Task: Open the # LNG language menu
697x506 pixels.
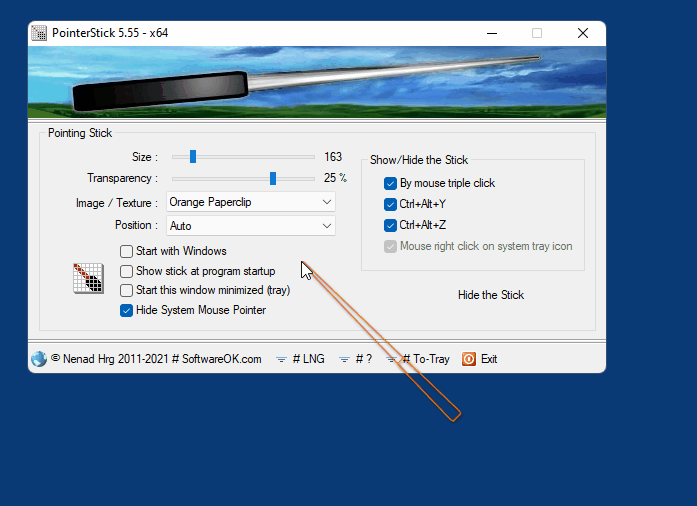Action: click(308, 359)
